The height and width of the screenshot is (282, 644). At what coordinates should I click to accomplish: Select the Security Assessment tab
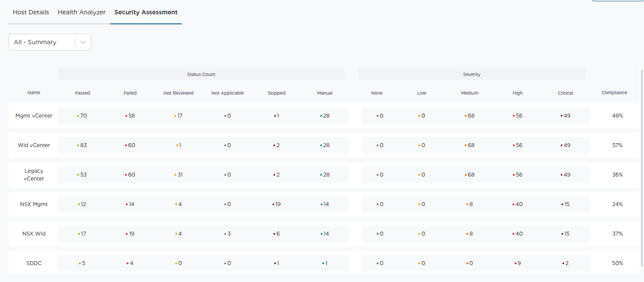(x=146, y=12)
